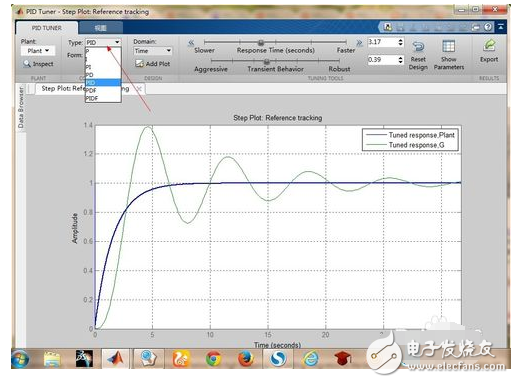Switch to the PID TUNER tab
514x383 pixels.
tap(47, 28)
